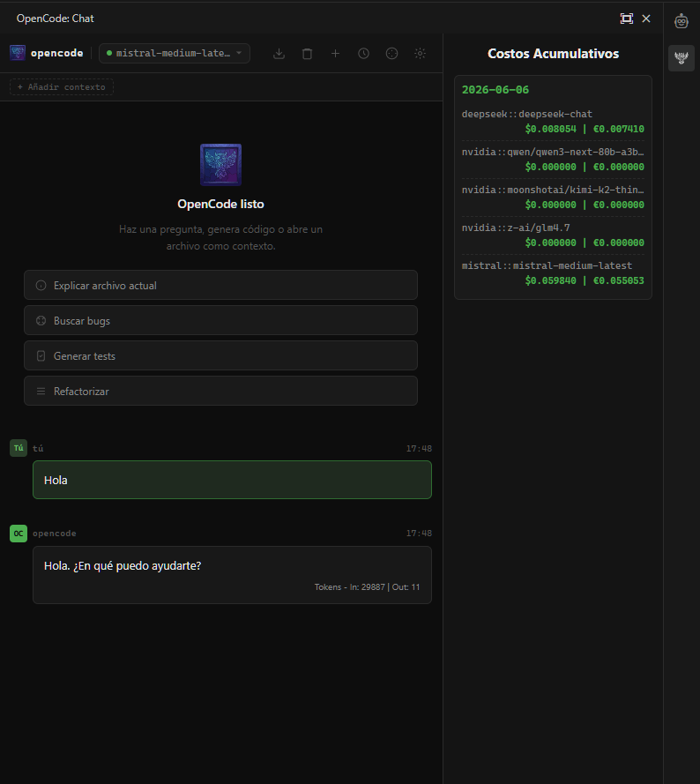Click the date 2026-06-06 in costs
The width and height of the screenshot is (700, 784).
(495, 90)
